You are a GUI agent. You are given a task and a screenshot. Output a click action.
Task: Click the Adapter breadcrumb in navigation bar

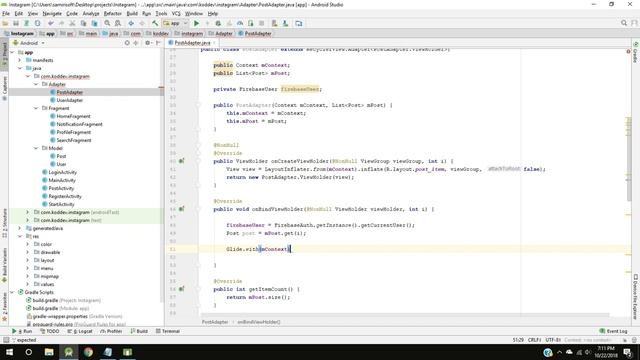click(x=220, y=33)
